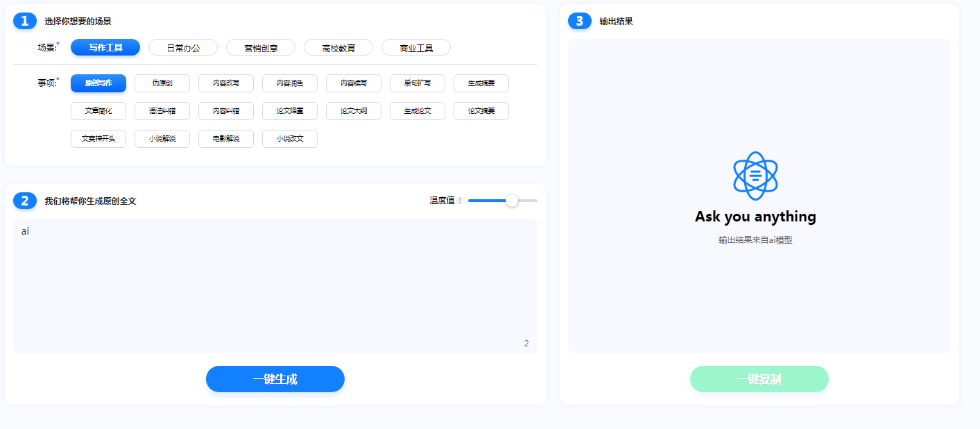
Task: Click the 内容纠错 option
Action: (x=226, y=111)
